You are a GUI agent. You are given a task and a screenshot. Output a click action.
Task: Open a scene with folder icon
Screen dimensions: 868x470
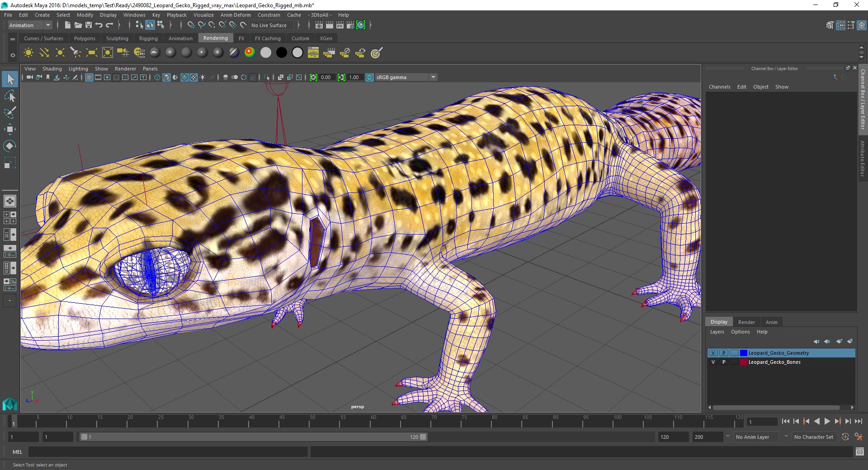[78, 25]
